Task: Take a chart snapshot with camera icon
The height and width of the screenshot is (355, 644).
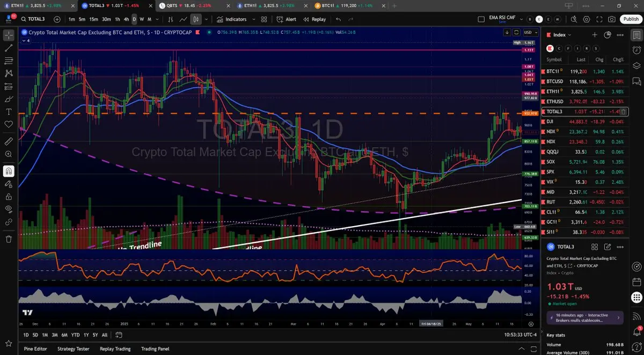Action: click(612, 19)
